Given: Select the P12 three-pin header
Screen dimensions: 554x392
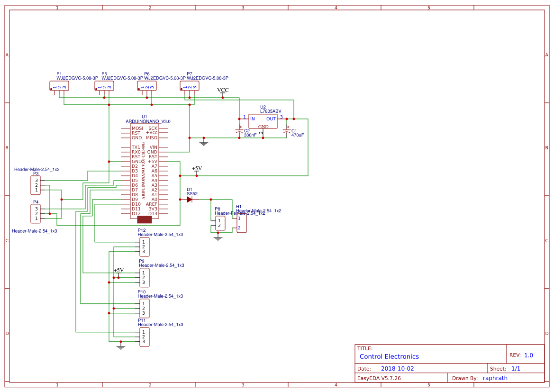Looking at the screenshot, I should (145, 247).
